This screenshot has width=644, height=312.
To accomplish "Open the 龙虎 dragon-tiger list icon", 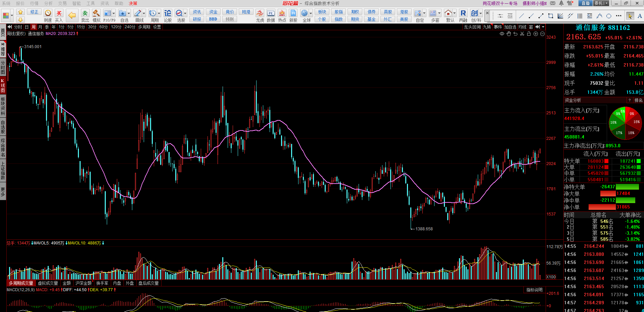I will (x=260, y=13).
